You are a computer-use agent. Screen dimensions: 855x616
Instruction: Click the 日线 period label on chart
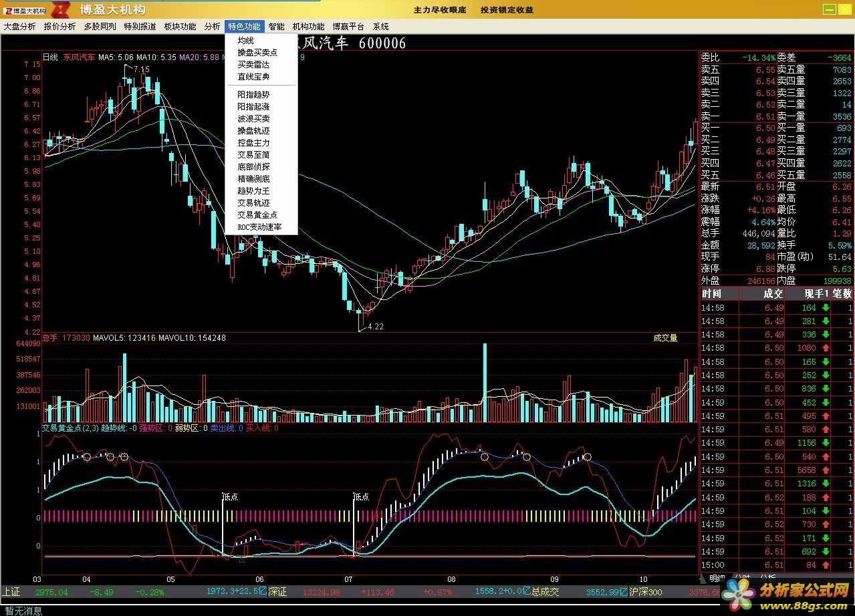50,57
